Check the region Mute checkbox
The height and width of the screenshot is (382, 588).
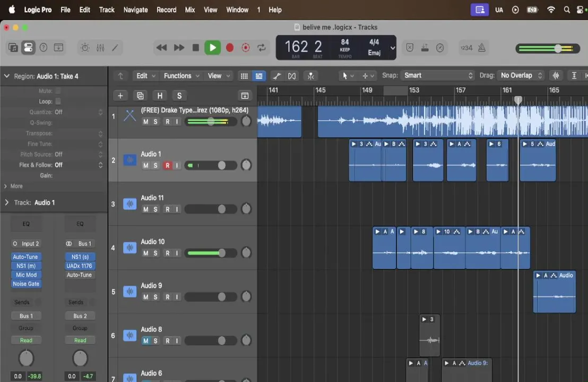click(58, 91)
